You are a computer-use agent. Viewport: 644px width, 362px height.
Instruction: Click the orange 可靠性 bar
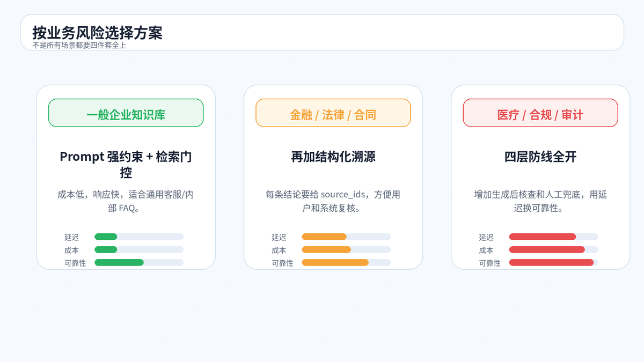pos(346,263)
